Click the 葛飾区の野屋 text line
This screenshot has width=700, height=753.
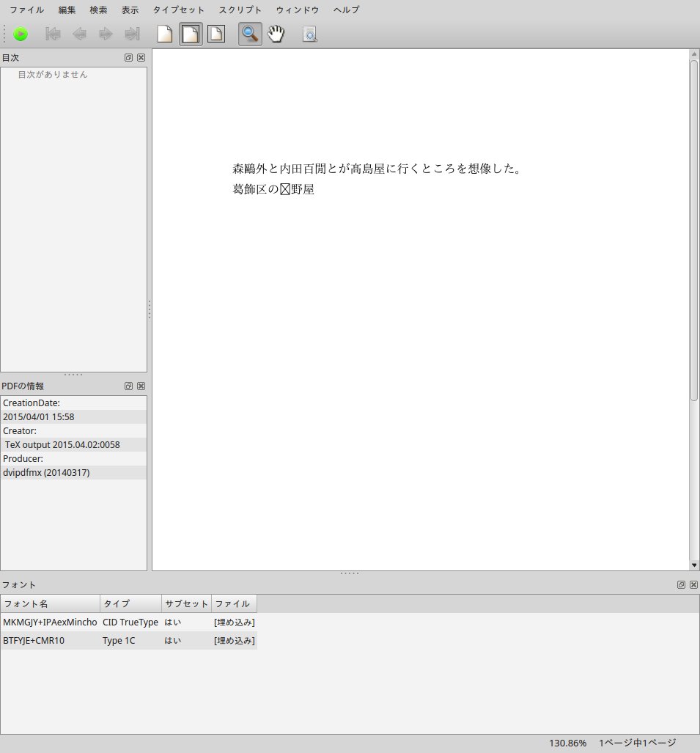(273, 189)
